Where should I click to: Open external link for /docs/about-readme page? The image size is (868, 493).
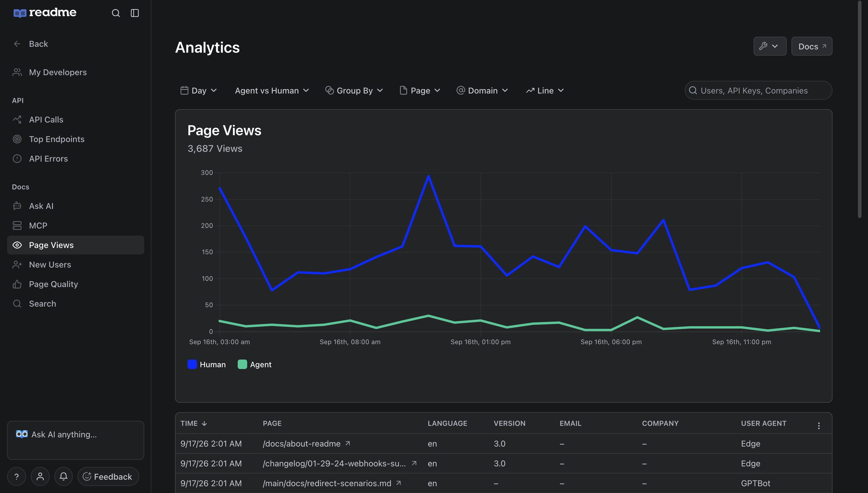pyautogui.click(x=347, y=443)
